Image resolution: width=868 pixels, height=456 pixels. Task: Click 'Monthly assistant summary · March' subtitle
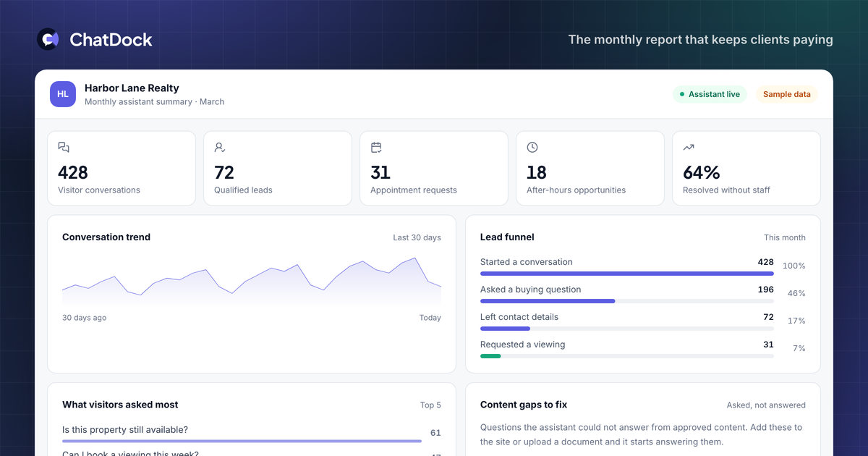click(154, 102)
